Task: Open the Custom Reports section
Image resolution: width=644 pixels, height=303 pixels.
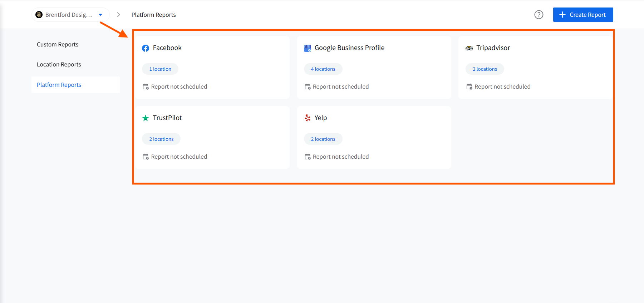Action: [58, 44]
